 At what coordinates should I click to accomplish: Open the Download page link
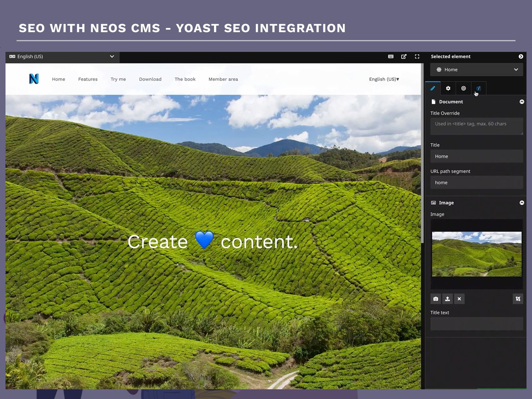click(150, 79)
